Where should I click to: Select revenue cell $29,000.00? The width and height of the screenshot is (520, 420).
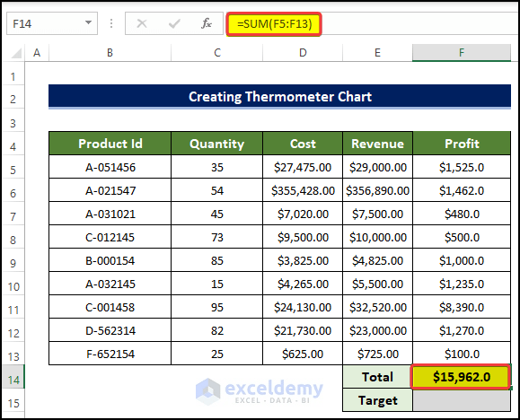click(x=377, y=167)
